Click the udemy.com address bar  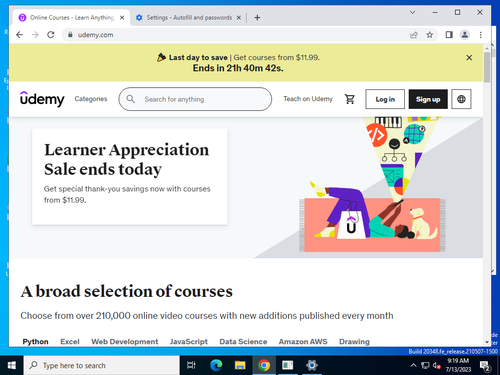(x=233, y=35)
